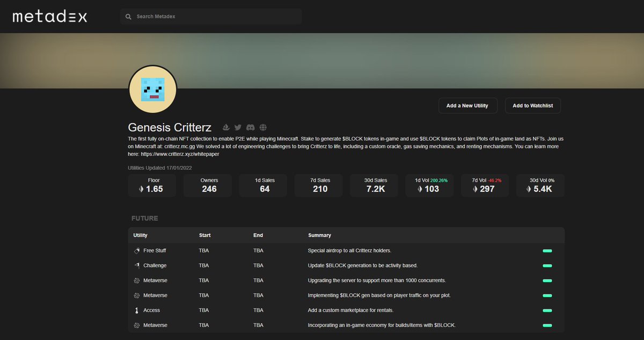The image size is (644, 340).
Task: Click the Challenge utility label
Action: click(155, 265)
